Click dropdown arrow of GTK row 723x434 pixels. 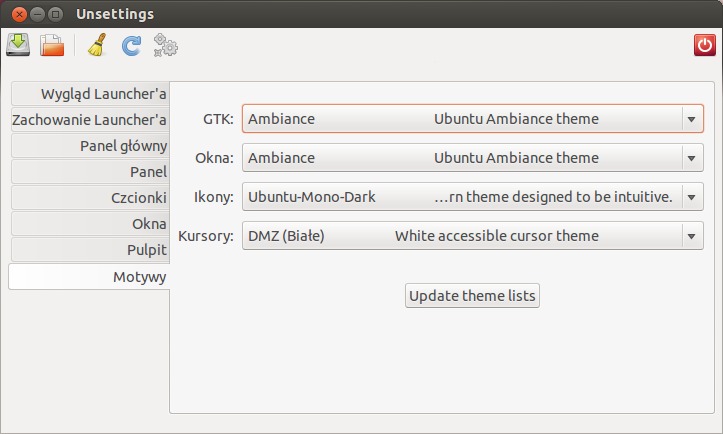(x=691, y=119)
